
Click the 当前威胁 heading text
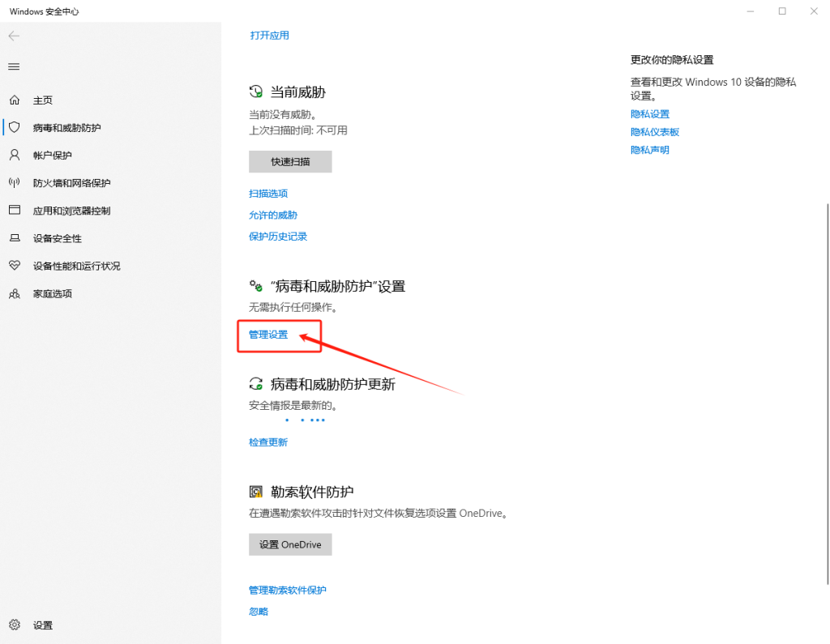pos(298,92)
